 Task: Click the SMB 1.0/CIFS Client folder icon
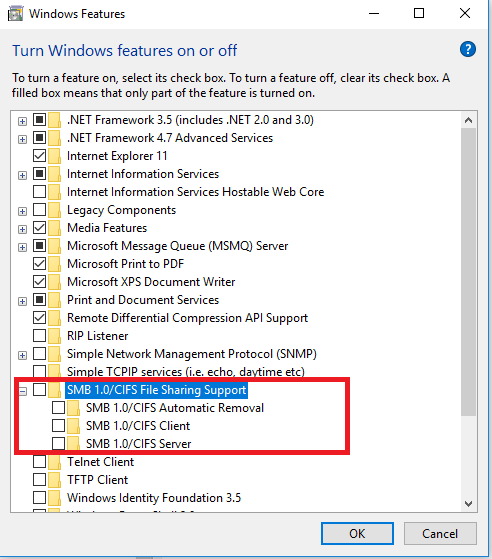click(x=73, y=426)
